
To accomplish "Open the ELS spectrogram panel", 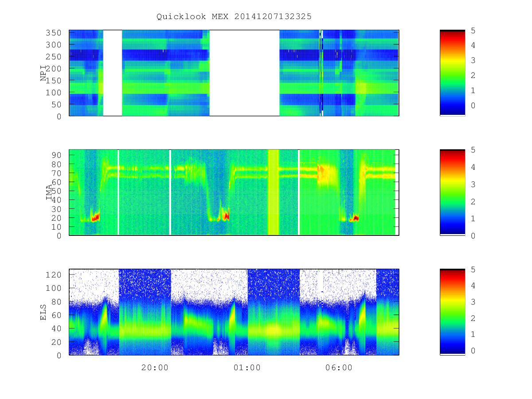I will coord(234,312).
